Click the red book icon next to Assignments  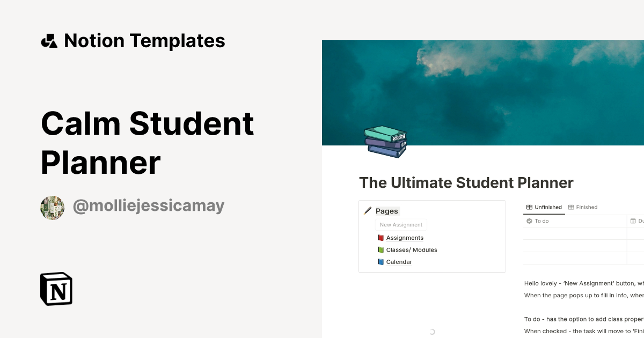pyautogui.click(x=380, y=237)
